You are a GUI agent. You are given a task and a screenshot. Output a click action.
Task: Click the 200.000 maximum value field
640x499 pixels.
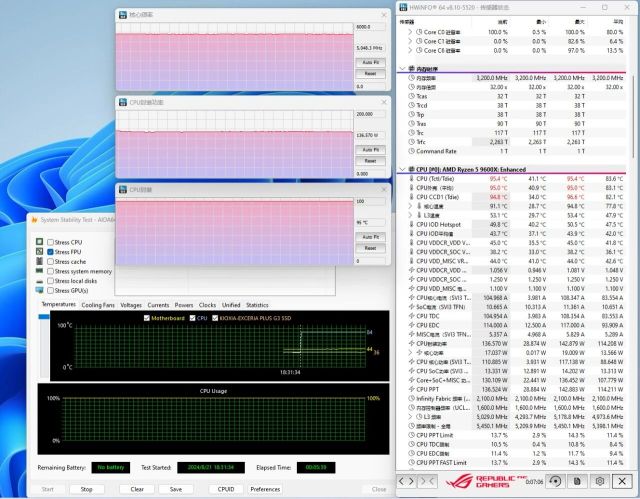click(370, 114)
